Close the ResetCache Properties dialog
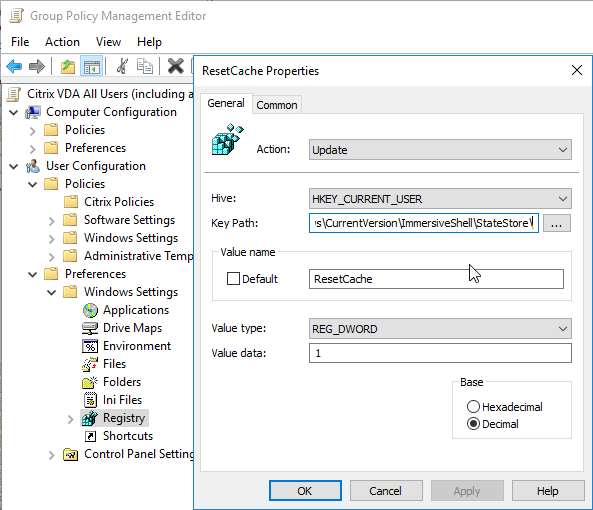593x510 pixels. tap(577, 70)
